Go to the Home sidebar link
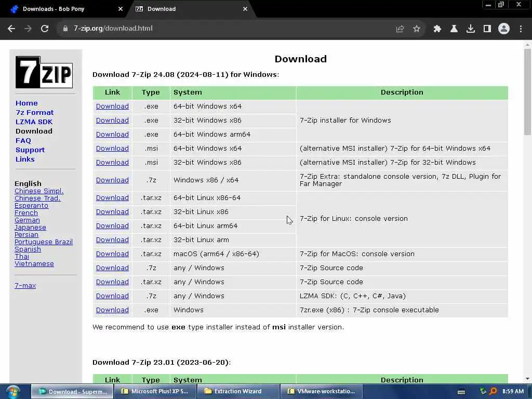 tap(26, 103)
